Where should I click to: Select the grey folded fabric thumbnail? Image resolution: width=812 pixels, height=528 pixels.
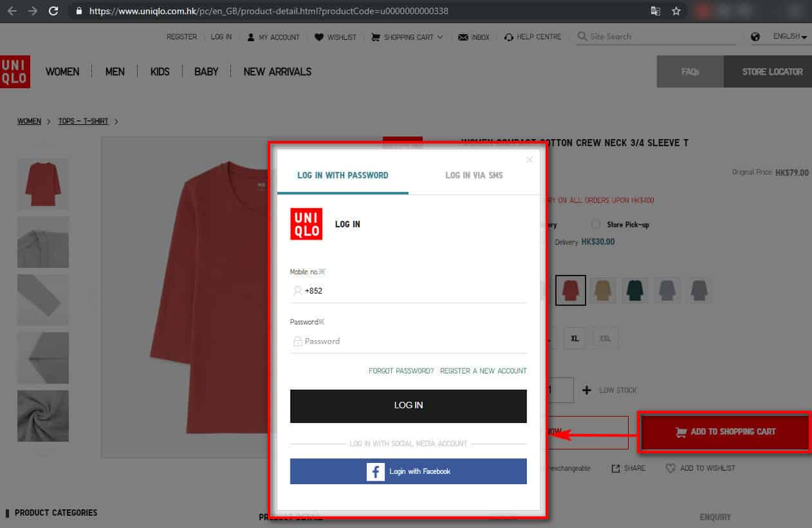[43, 242]
